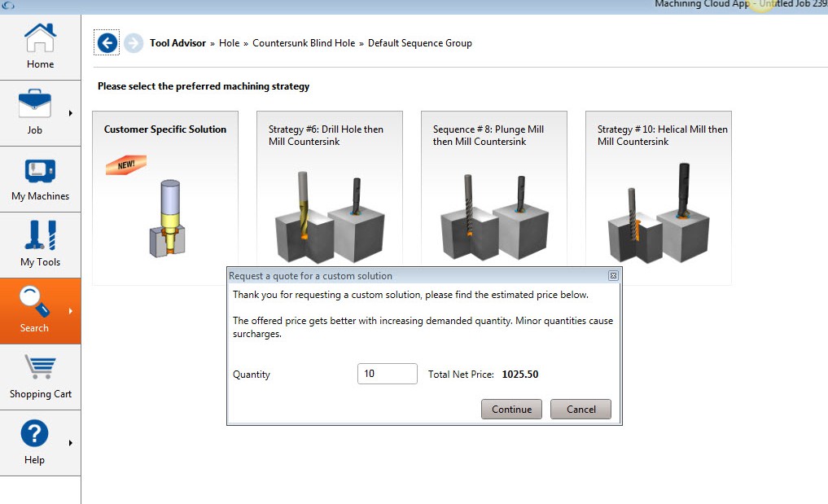Expand the Job submenu arrow
Viewport: 828px width, 504px height.
click(x=70, y=113)
